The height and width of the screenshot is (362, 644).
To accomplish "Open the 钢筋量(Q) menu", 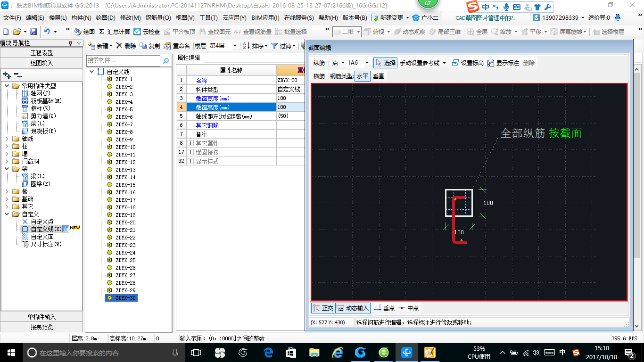I will click(x=158, y=18).
